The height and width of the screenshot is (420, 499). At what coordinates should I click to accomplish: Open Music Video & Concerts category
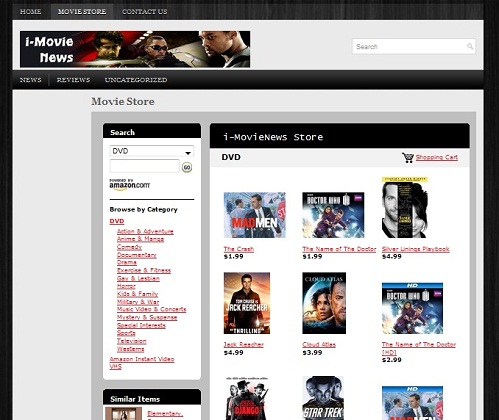pyautogui.click(x=151, y=309)
